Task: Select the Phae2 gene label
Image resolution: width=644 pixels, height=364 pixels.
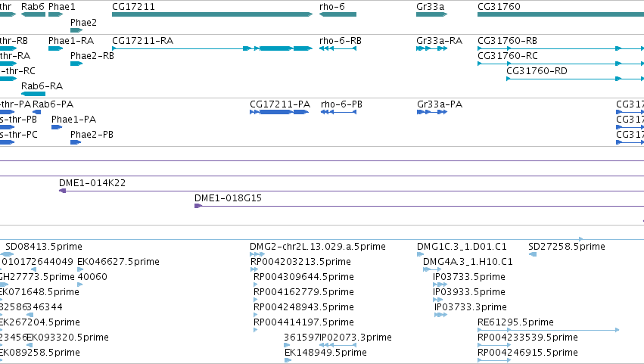Action: (83, 23)
